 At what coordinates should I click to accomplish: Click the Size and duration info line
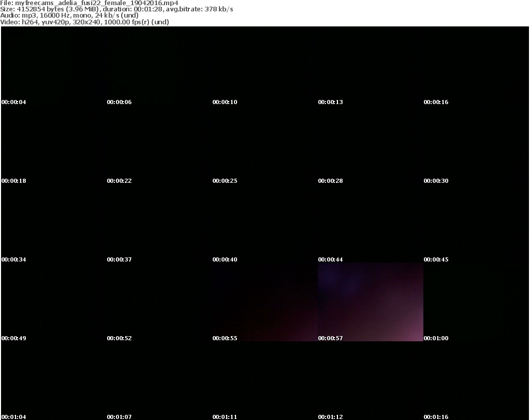[116, 9]
